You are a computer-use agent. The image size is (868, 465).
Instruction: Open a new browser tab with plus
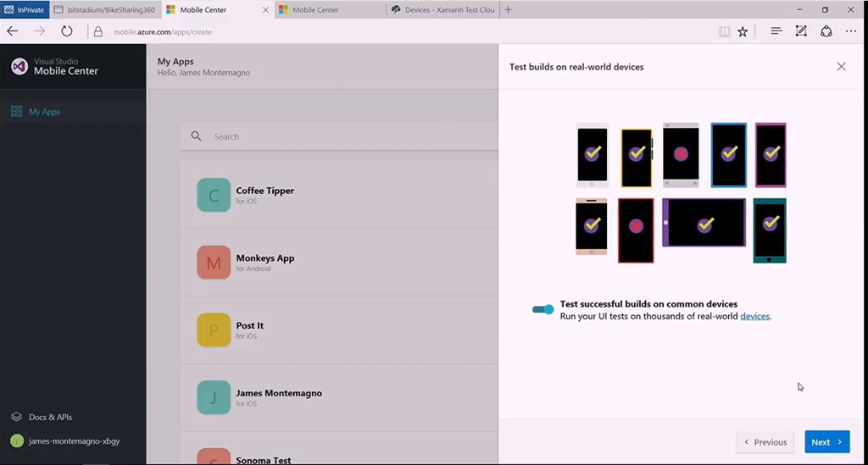pos(509,9)
